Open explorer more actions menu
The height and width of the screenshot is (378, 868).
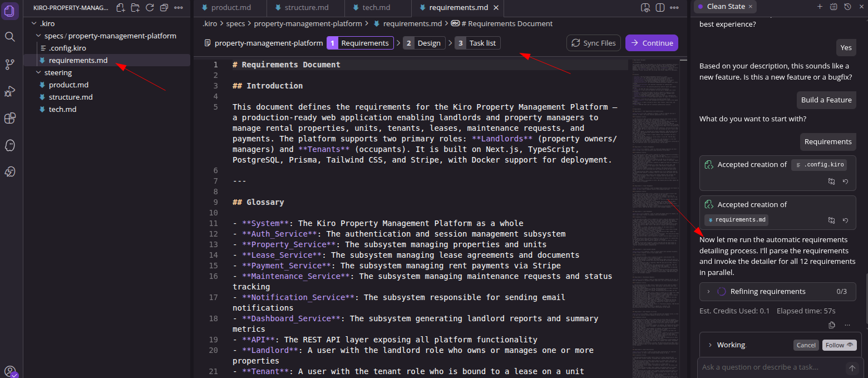click(179, 7)
